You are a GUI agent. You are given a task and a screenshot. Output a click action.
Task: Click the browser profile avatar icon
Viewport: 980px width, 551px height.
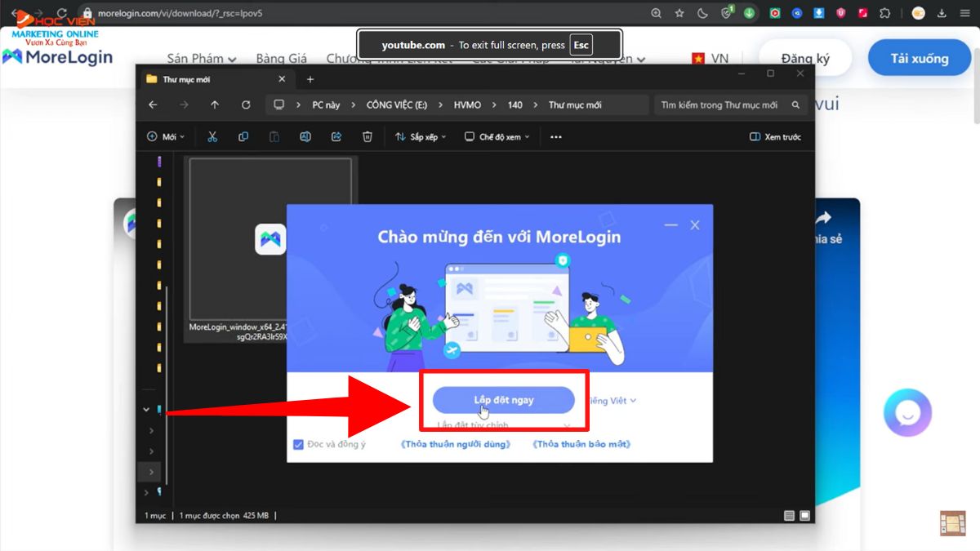point(919,13)
